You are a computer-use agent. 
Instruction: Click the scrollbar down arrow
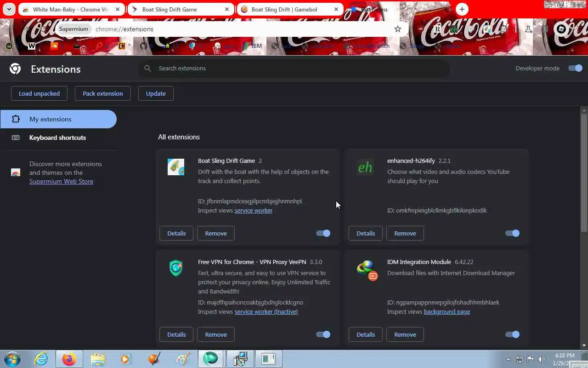point(584,345)
